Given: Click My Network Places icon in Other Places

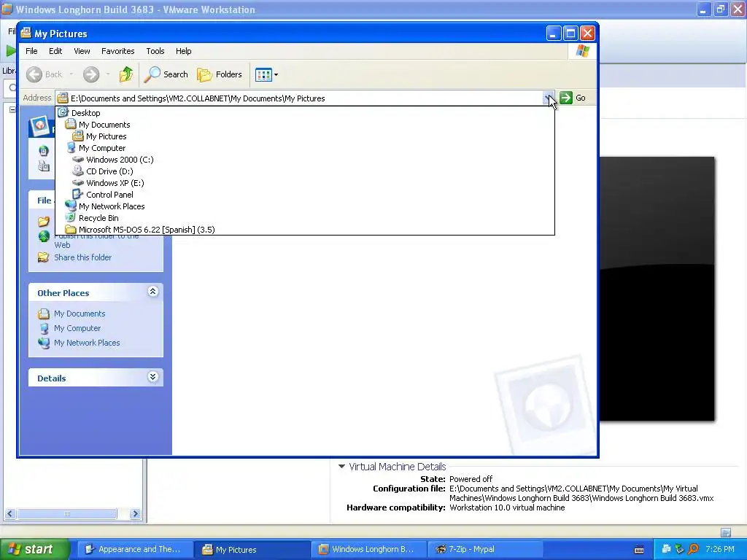Looking at the screenshot, I should (x=43, y=343).
